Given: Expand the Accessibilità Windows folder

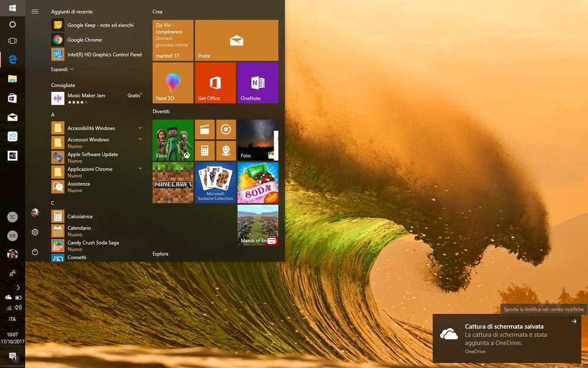Looking at the screenshot, I should [140, 128].
